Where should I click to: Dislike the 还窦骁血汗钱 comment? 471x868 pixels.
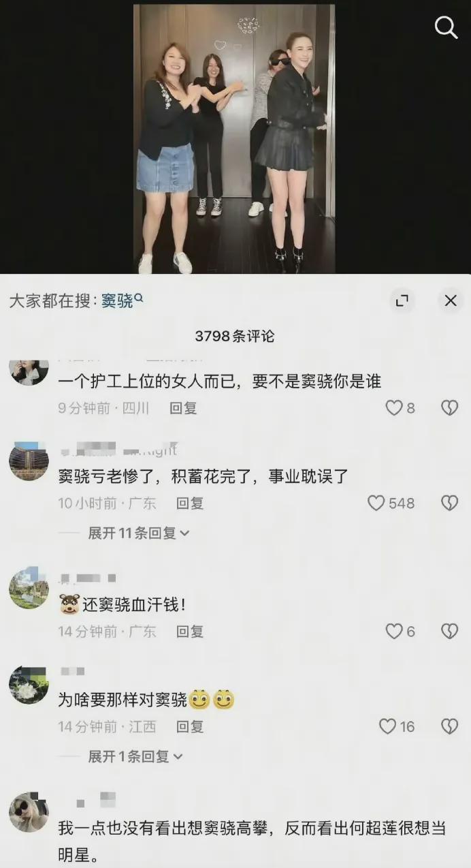coord(449,632)
